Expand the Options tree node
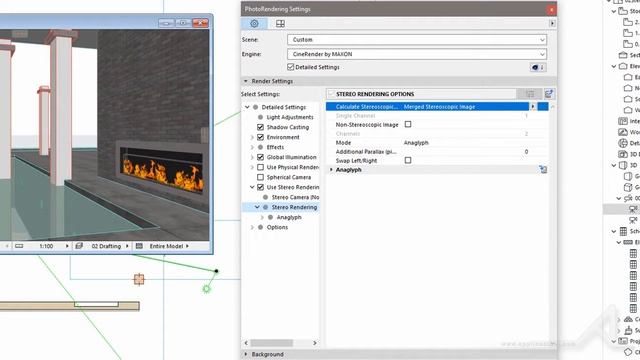 tap(252, 227)
